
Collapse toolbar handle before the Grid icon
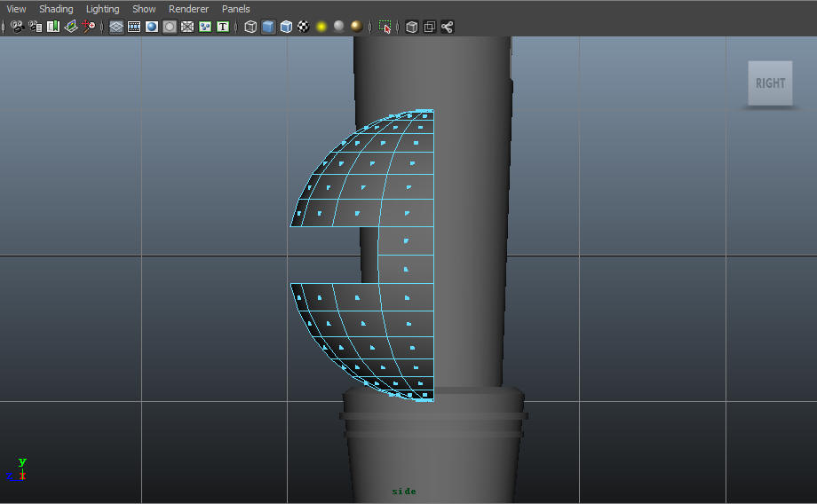click(102, 27)
